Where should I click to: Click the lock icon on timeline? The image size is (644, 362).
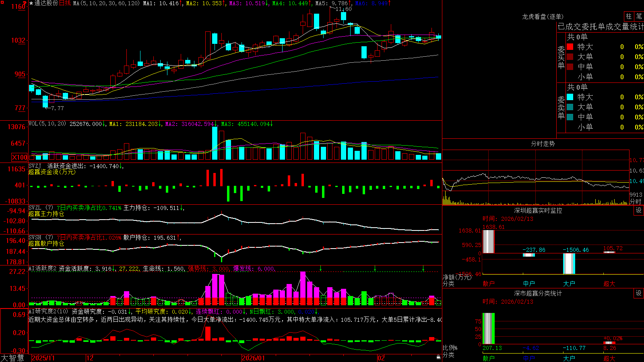click(438, 357)
